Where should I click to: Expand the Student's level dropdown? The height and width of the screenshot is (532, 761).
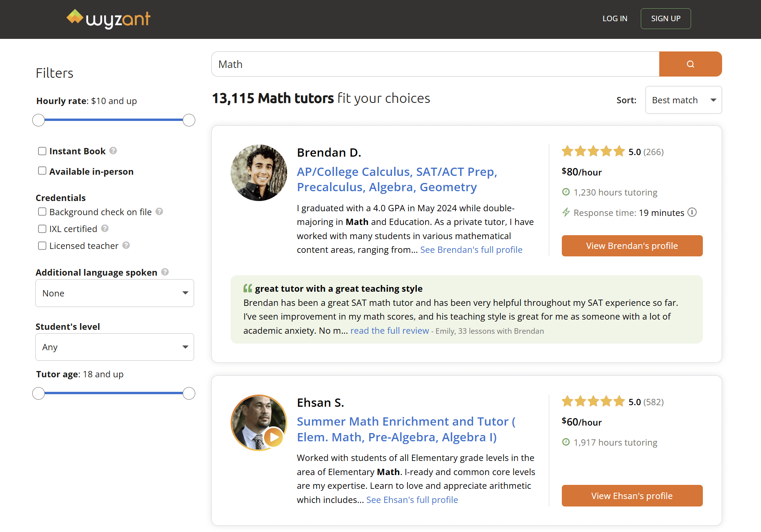(x=114, y=347)
